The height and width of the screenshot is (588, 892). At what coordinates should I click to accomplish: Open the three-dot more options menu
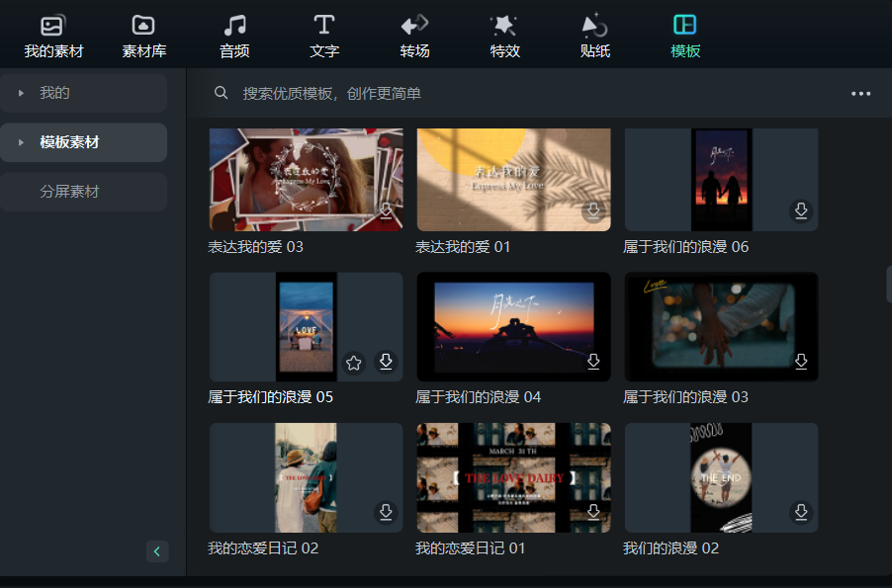tap(860, 94)
